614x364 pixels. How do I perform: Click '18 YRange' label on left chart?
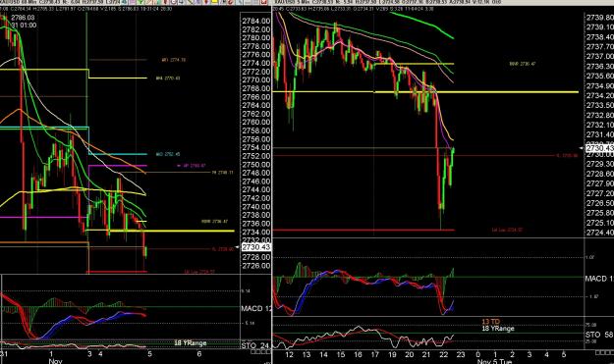190,342
